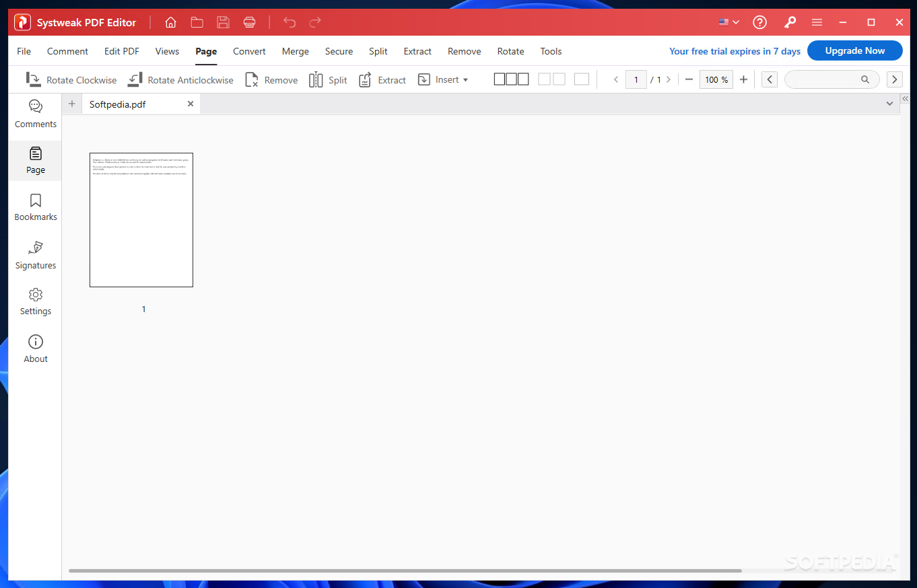
Task: Open the Page sidebar panel
Action: pyautogui.click(x=36, y=160)
